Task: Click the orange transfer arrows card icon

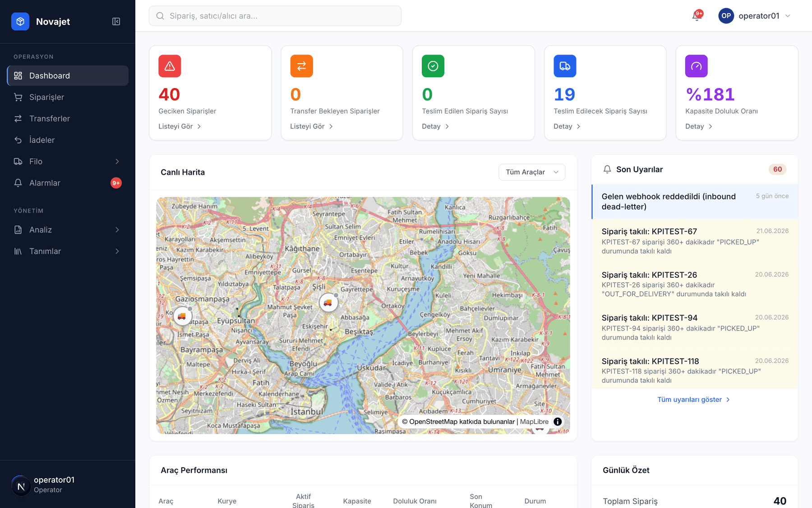Action: pos(301,66)
